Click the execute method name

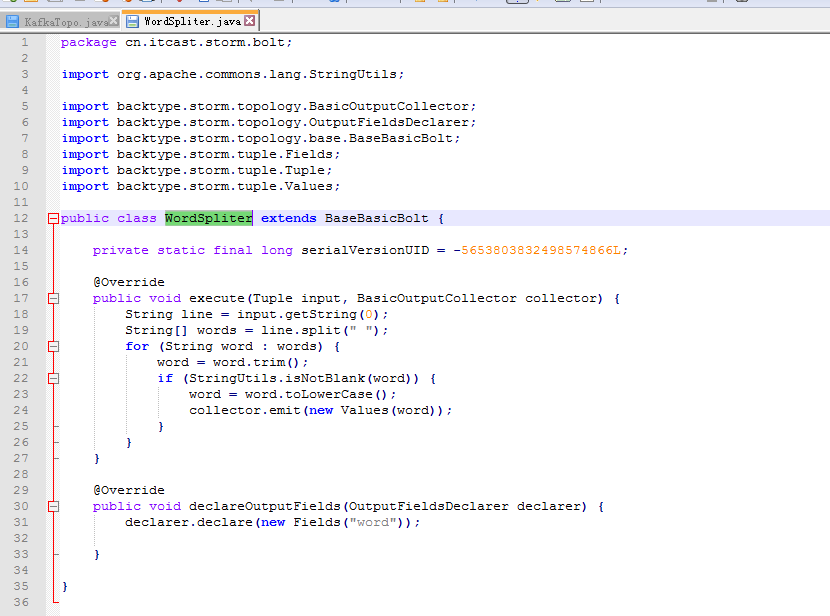point(216,298)
